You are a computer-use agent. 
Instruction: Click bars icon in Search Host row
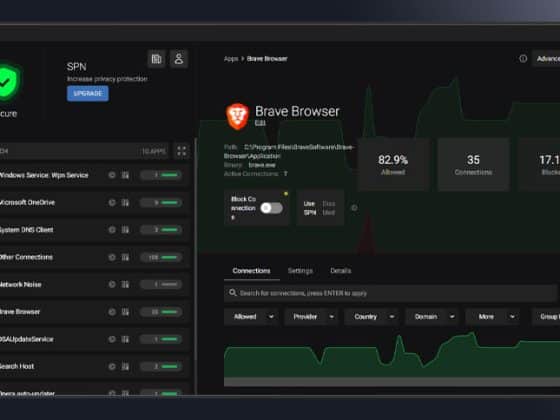click(x=125, y=366)
